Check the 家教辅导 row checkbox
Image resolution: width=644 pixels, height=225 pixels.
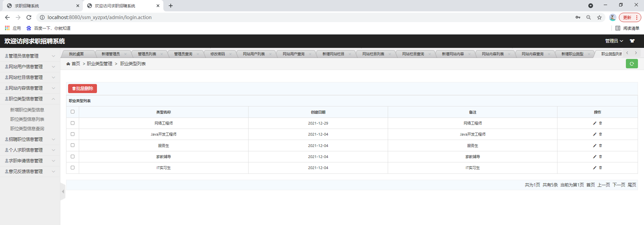click(72, 157)
